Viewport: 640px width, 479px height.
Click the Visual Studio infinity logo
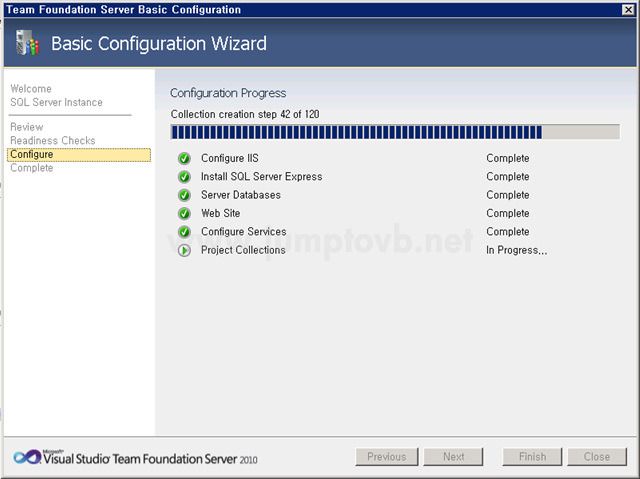(x=27, y=457)
